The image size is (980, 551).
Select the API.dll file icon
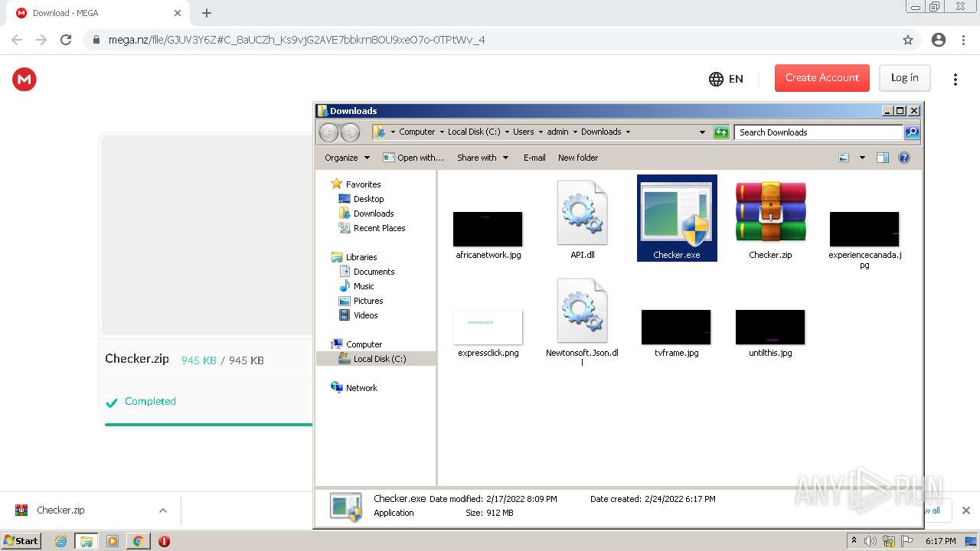[x=582, y=213]
